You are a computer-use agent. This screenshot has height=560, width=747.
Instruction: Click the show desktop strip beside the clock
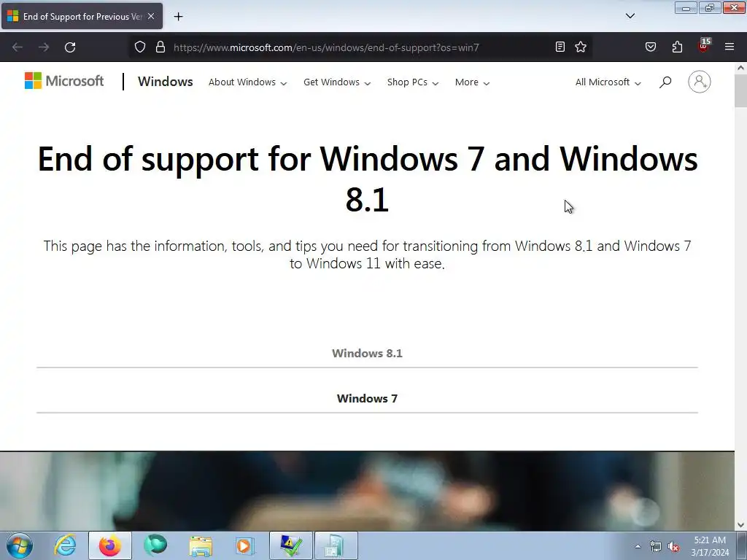[742, 545]
